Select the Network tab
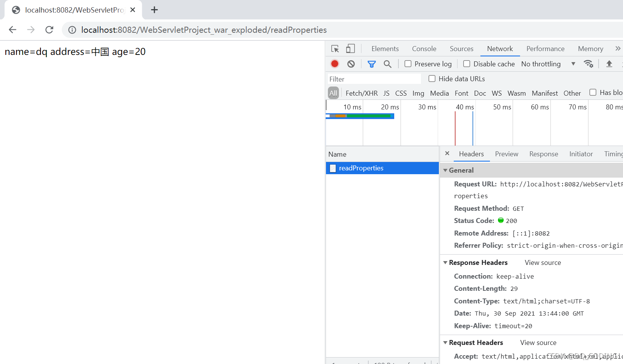This screenshot has width=623, height=364. [500, 49]
